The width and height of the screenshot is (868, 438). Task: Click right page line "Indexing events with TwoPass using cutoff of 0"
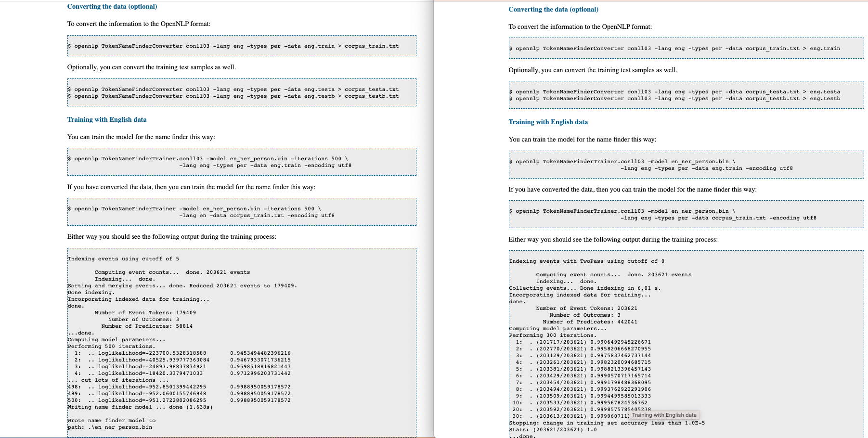coord(587,261)
